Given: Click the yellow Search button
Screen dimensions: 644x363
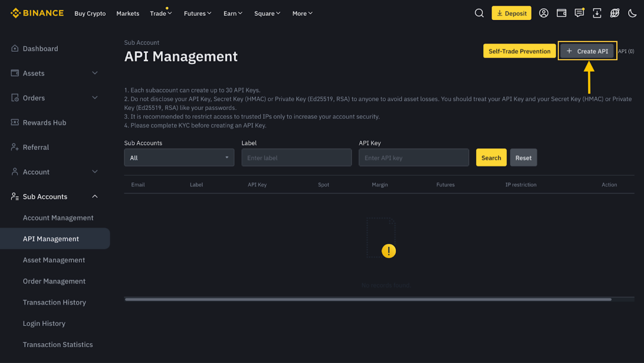Looking at the screenshot, I should point(491,158).
